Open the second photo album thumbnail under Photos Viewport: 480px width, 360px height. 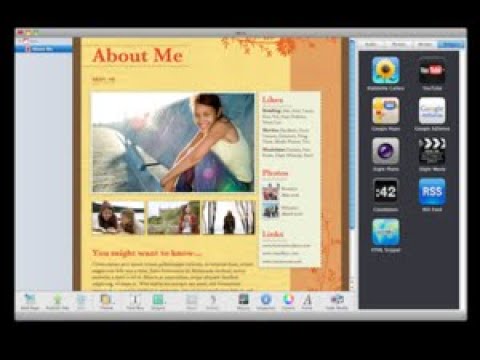click(271, 211)
